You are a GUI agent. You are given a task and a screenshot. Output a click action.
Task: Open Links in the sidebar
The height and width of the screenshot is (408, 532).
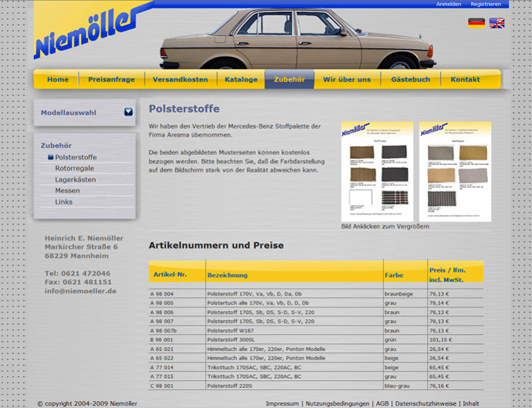(x=64, y=201)
